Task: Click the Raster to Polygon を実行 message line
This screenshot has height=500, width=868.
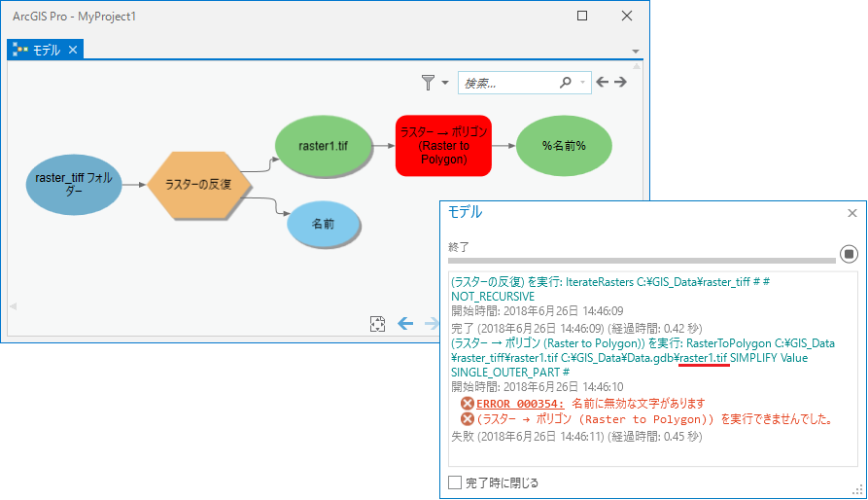Action: coord(642,358)
